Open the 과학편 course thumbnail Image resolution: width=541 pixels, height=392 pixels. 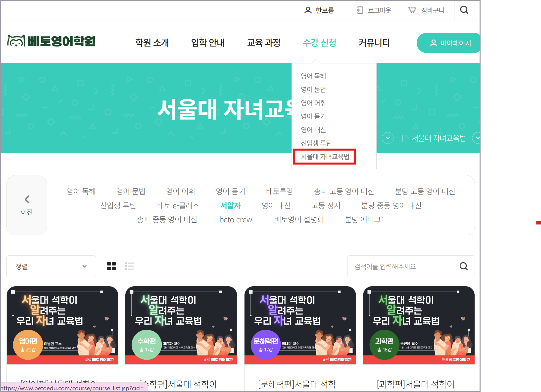click(419, 325)
